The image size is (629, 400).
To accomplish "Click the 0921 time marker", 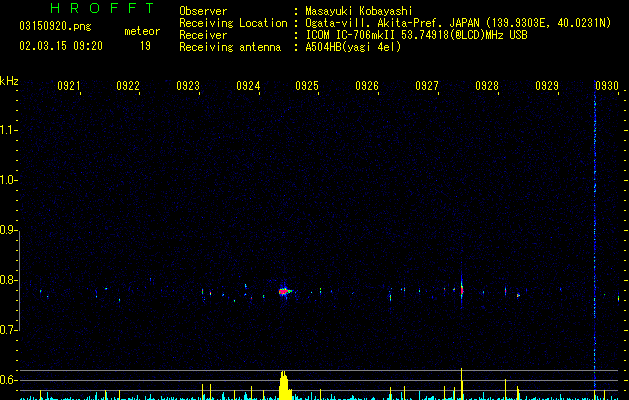I will tap(68, 86).
